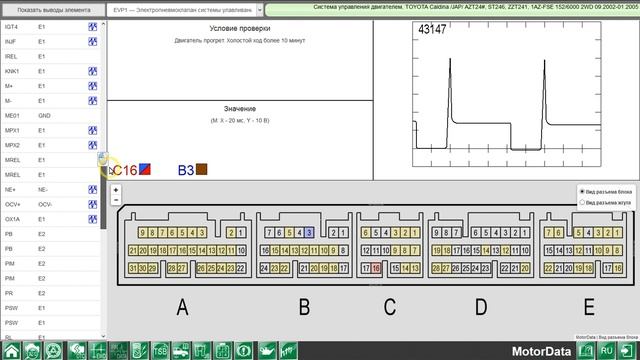Select the IREL row in signal list
Viewport: 640px width, 360px height.
51,56
